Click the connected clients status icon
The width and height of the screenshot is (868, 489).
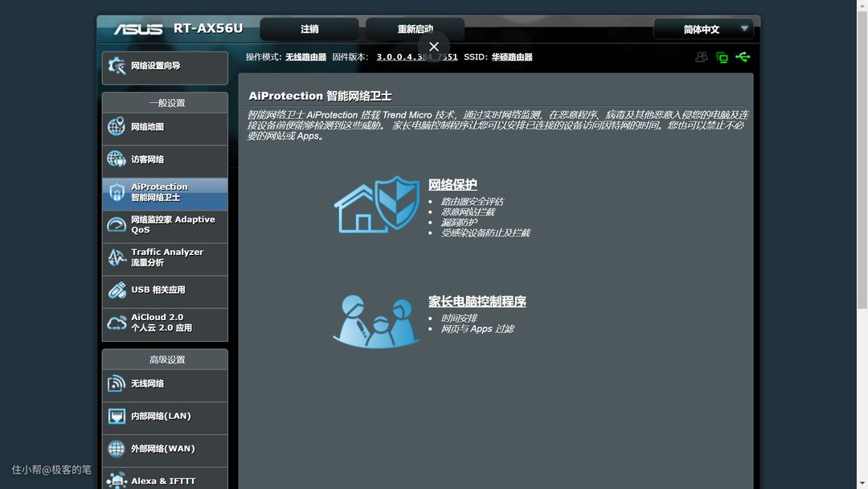702,57
